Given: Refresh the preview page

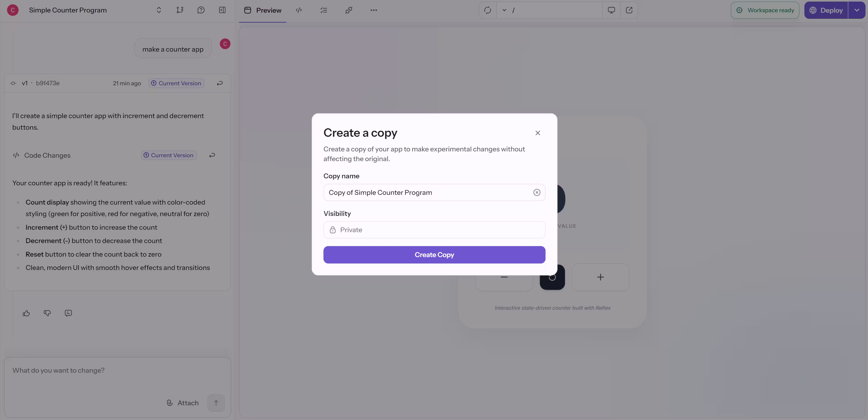Looking at the screenshot, I should pos(488,10).
